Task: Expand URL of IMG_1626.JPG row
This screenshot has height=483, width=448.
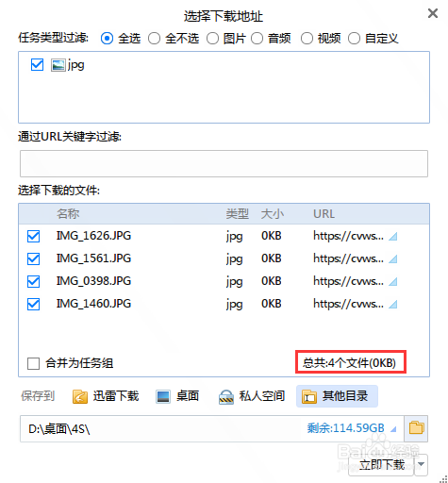Action: point(393,237)
